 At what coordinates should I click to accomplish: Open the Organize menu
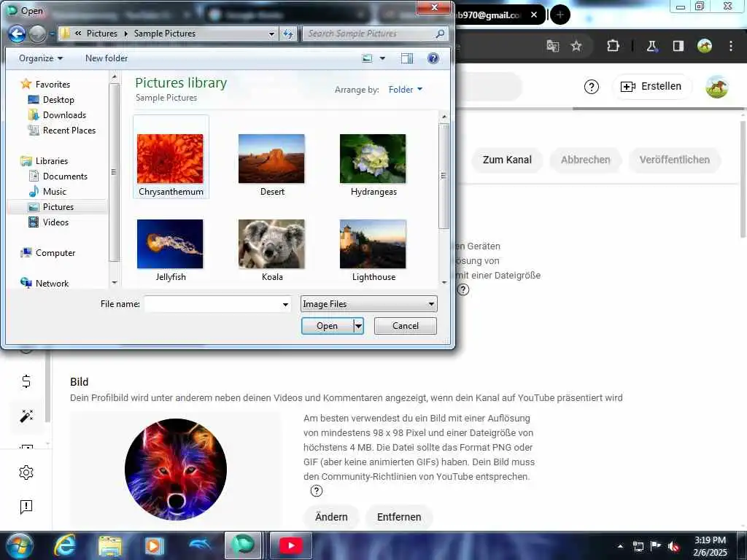coord(41,58)
